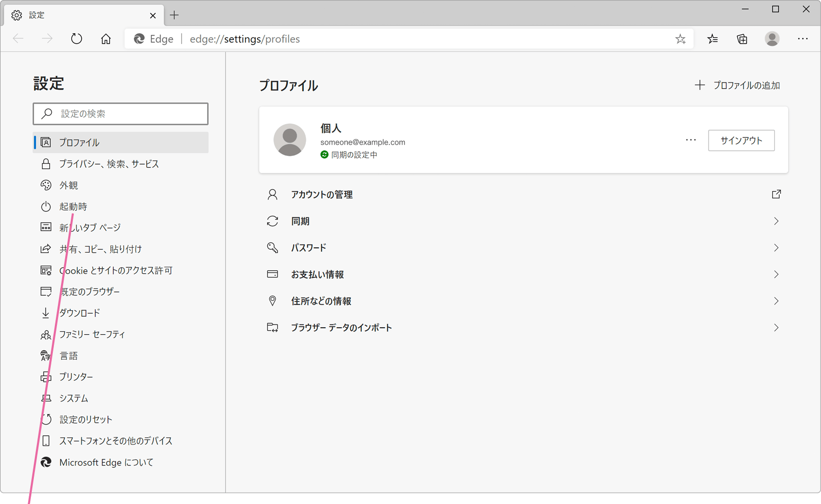
Task: Open ダウンロード settings section
Action: [x=121, y=313]
